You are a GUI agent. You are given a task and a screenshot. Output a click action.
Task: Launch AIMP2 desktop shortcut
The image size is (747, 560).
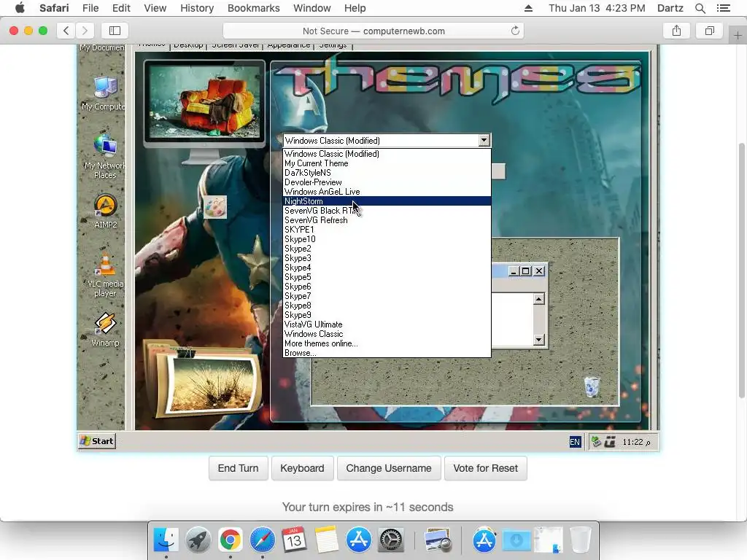point(105,211)
